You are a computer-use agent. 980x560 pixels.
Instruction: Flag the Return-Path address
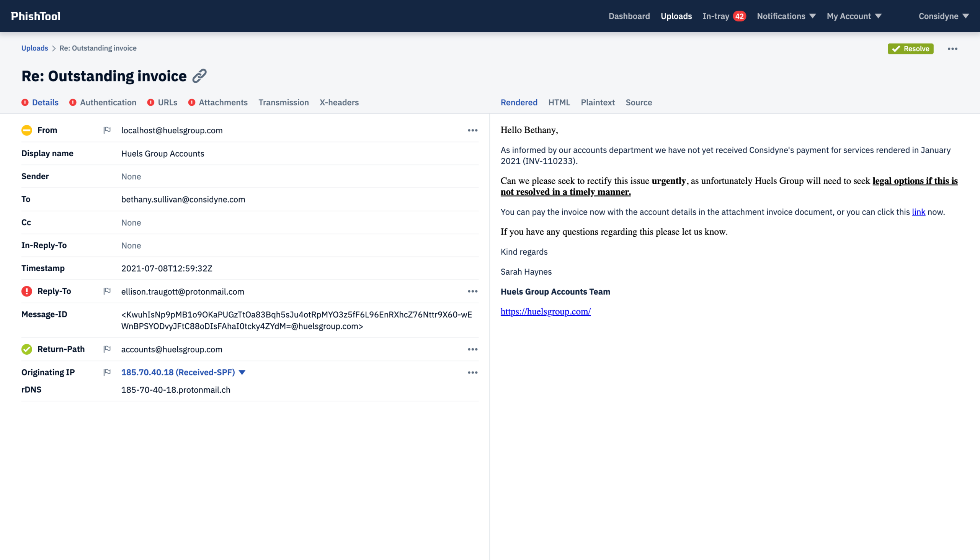pos(107,349)
